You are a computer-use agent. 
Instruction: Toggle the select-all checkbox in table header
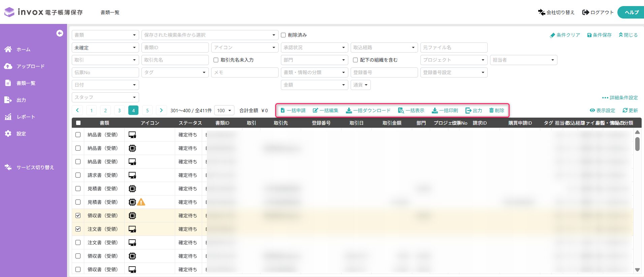point(78,123)
